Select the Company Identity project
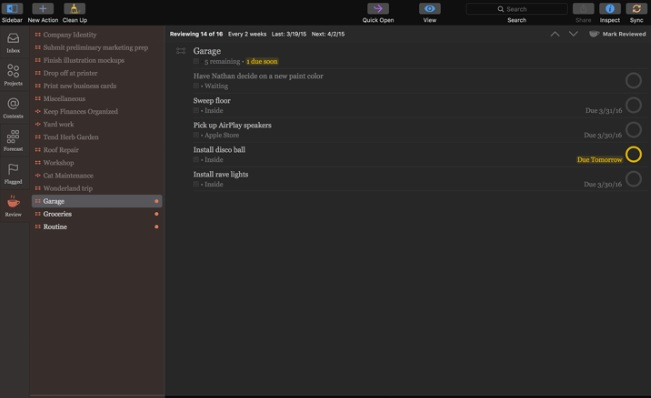This screenshot has height=398, width=651. (97, 35)
